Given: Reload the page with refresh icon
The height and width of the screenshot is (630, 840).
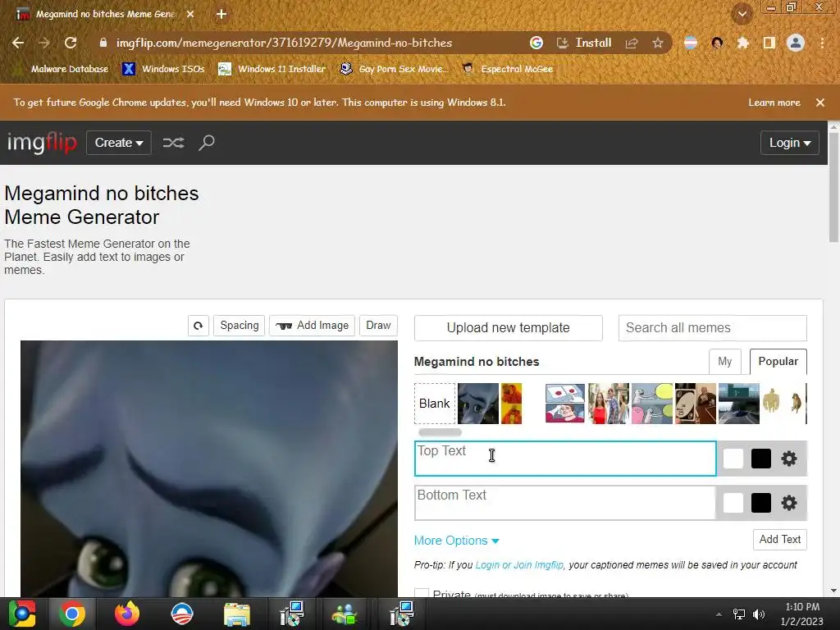Looking at the screenshot, I should (71, 43).
